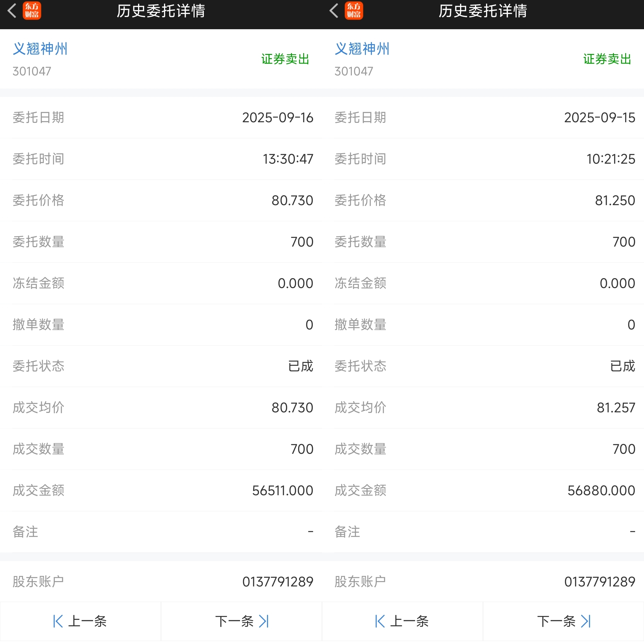Click right panel's 下一条 next-arrow icon
The height and width of the screenshot is (644, 644).
pos(586,621)
